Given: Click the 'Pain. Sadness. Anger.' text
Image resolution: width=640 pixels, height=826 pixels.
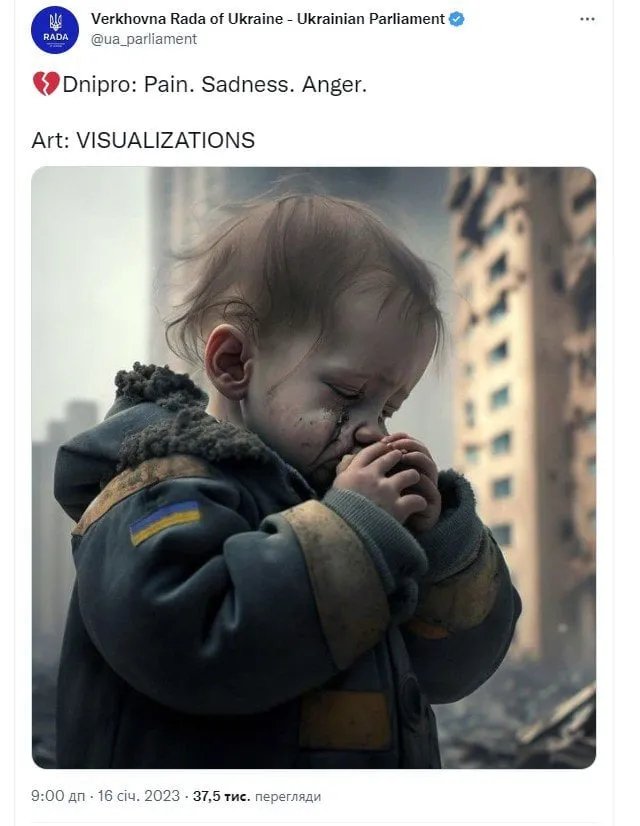Looking at the screenshot, I should coord(255,84).
